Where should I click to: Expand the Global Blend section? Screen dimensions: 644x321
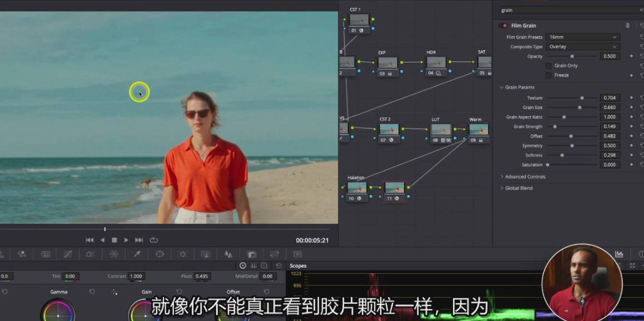(x=517, y=188)
